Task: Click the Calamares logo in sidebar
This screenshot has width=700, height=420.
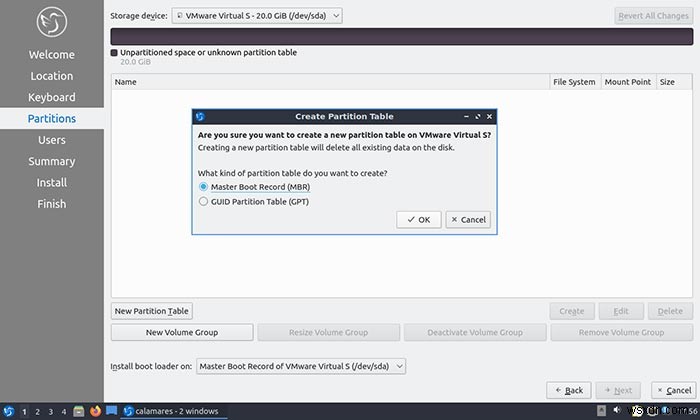Action: [x=52, y=21]
